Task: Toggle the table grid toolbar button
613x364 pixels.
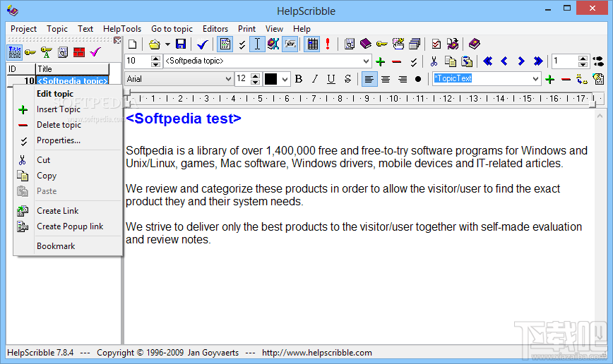Action: pos(312,44)
